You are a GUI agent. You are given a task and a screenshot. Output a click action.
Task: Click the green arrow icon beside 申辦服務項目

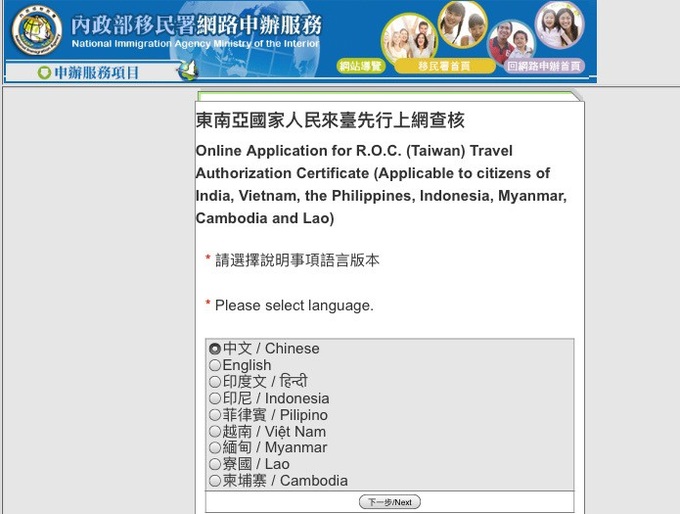coord(44,72)
